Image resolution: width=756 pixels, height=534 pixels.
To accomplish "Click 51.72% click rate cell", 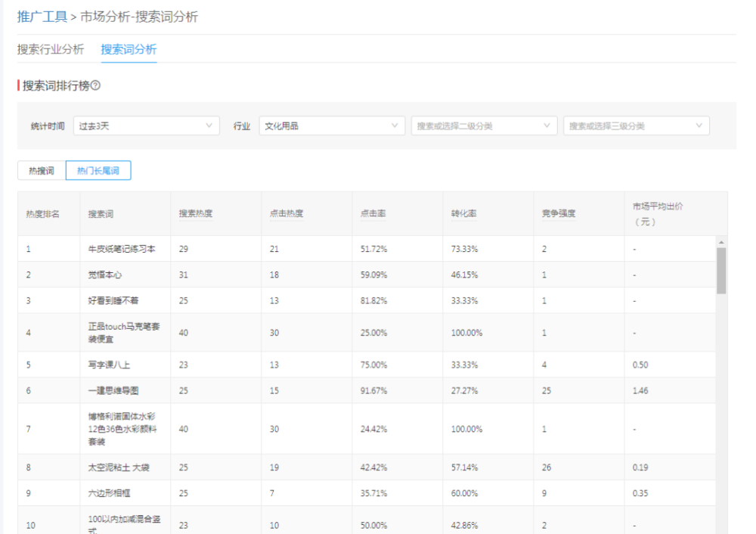I will click(x=373, y=249).
